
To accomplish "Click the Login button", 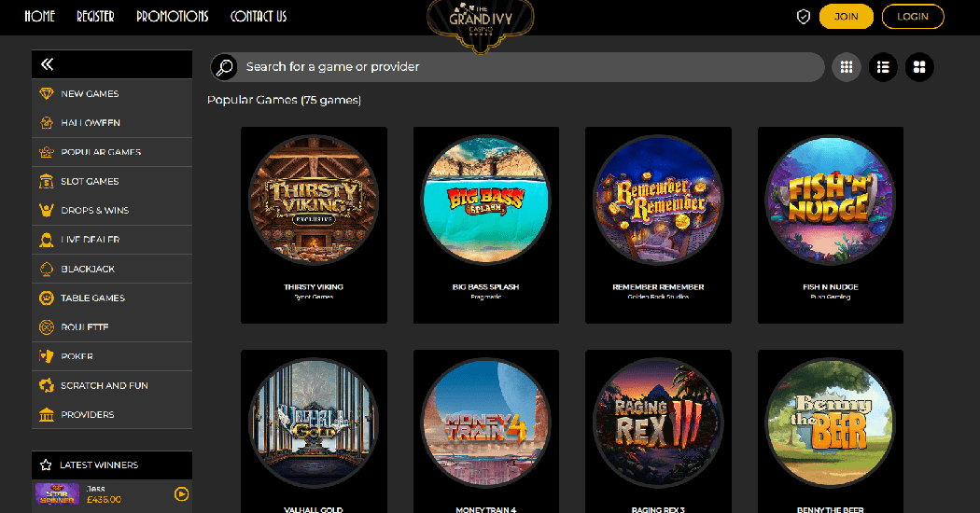I will (913, 17).
